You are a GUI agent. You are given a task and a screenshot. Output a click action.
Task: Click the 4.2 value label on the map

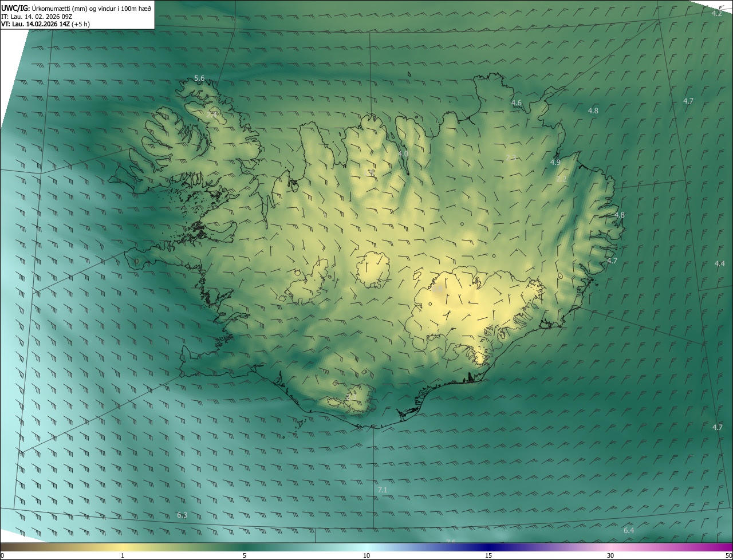click(x=717, y=13)
